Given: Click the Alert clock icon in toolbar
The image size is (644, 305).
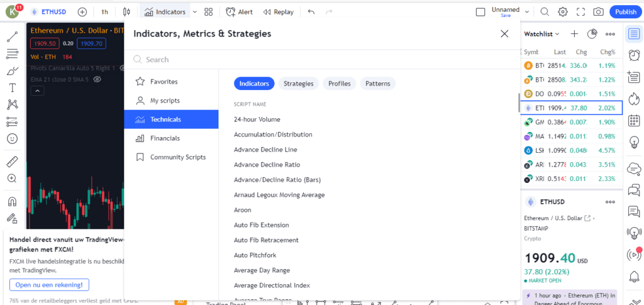Looking at the screenshot, I should tap(231, 12).
